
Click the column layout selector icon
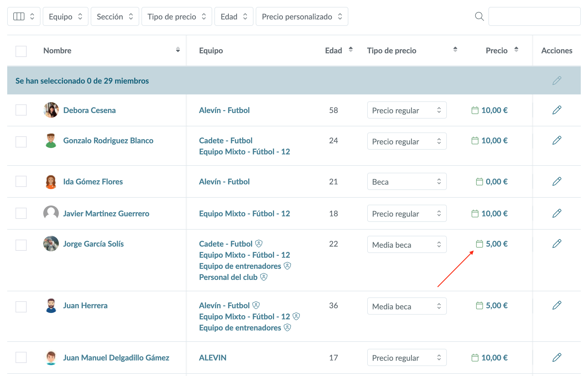[x=19, y=16]
